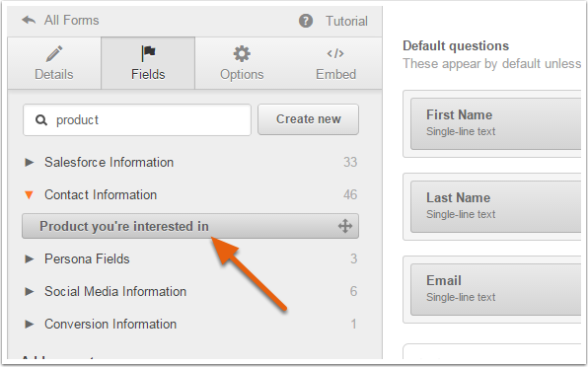This screenshot has width=588, height=367.
Task: Expand the Conversion Information group
Action: coord(29,325)
